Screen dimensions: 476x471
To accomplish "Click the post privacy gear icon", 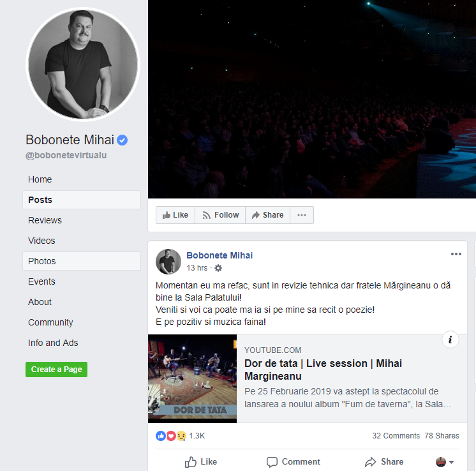I will [218, 268].
